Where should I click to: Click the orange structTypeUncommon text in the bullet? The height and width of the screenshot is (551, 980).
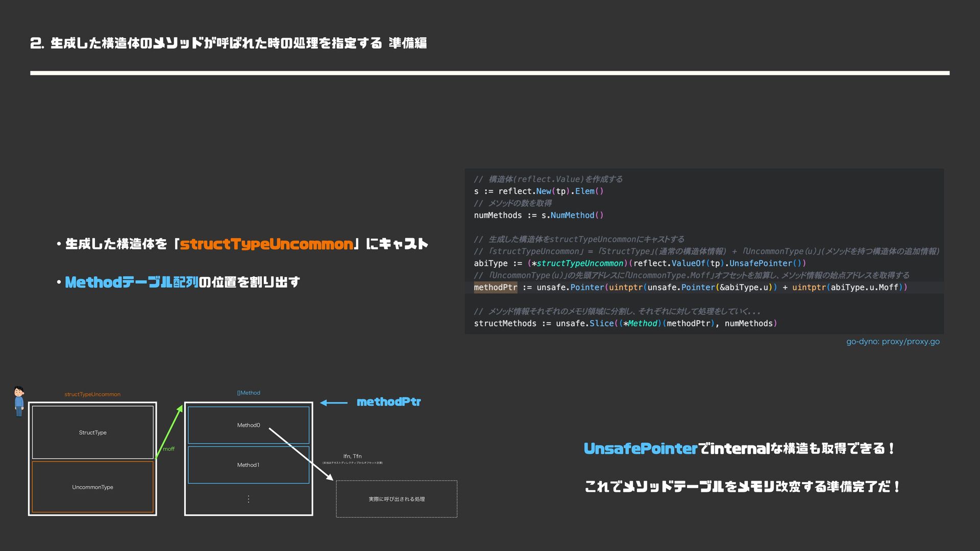tap(266, 244)
